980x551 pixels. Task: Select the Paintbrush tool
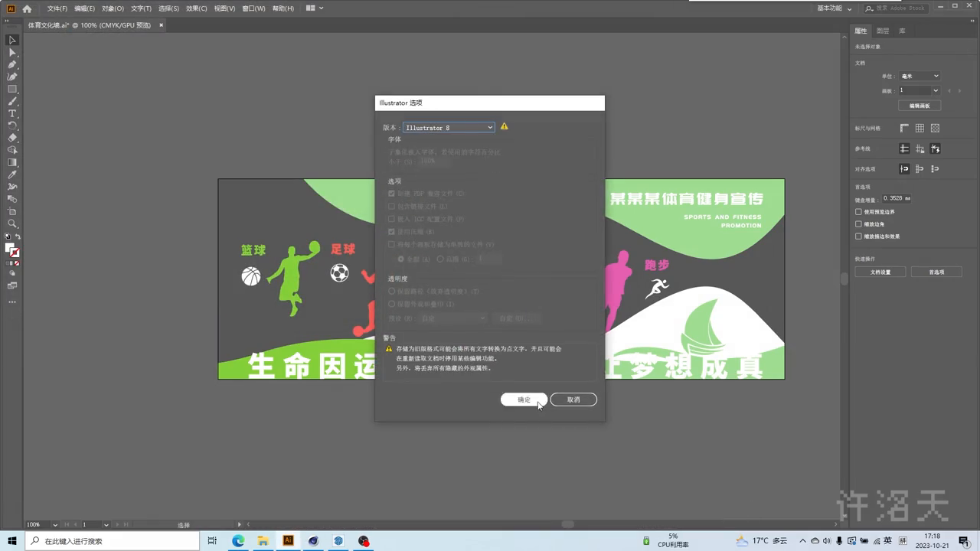(12, 101)
